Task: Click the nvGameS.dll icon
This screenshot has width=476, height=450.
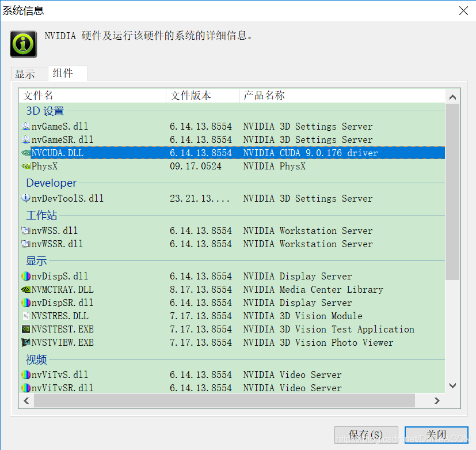Action: pos(26,126)
